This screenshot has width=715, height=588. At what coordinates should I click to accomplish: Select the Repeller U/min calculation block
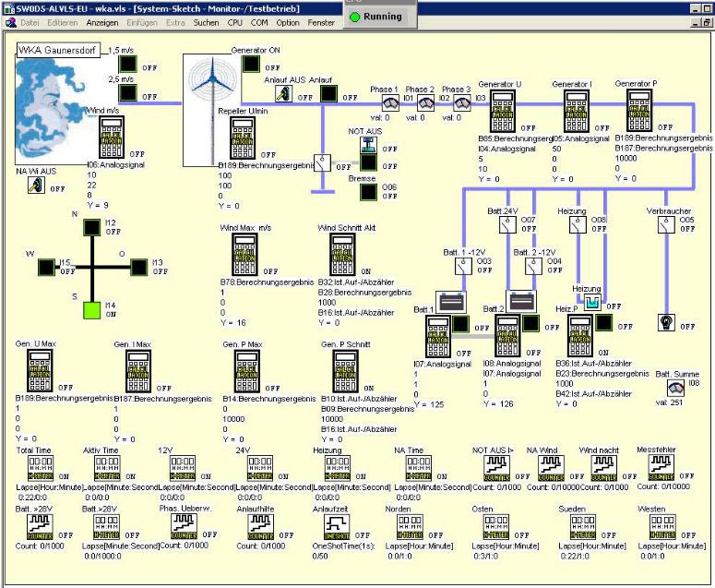(243, 138)
